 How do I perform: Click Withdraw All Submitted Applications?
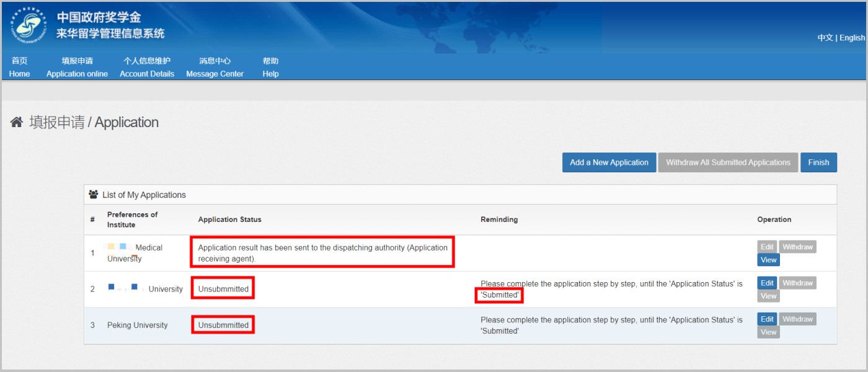(x=728, y=162)
